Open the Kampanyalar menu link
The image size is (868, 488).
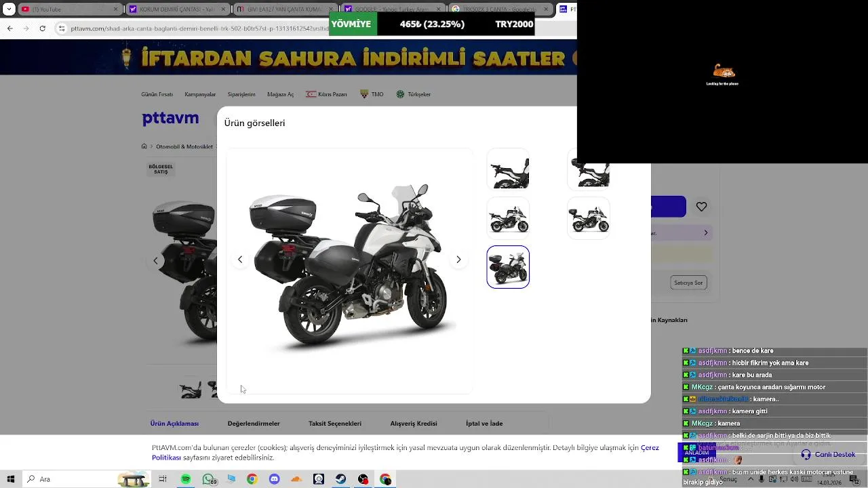200,94
